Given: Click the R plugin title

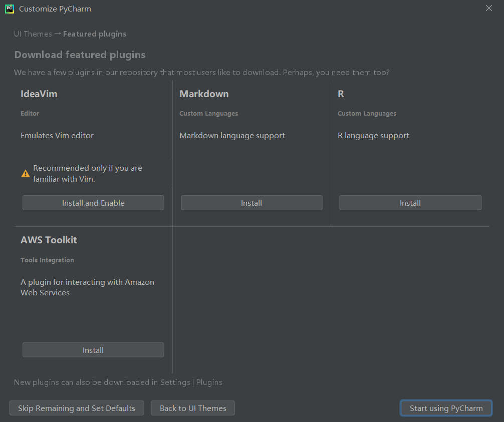Looking at the screenshot, I should [x=341, y=94].
